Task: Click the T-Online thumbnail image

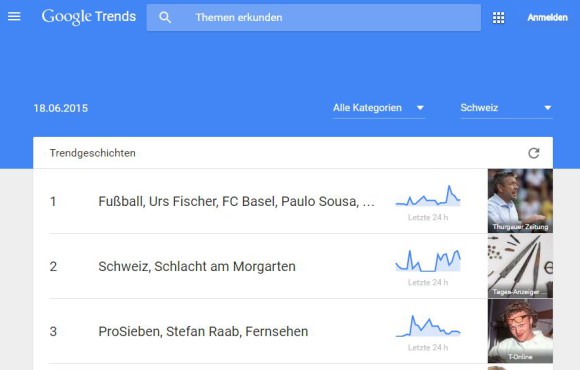Action: [x=520, y=331]
